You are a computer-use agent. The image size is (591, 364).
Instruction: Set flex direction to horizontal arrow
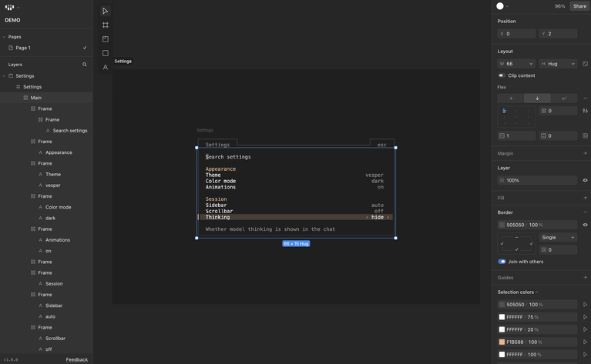[510, 99]
